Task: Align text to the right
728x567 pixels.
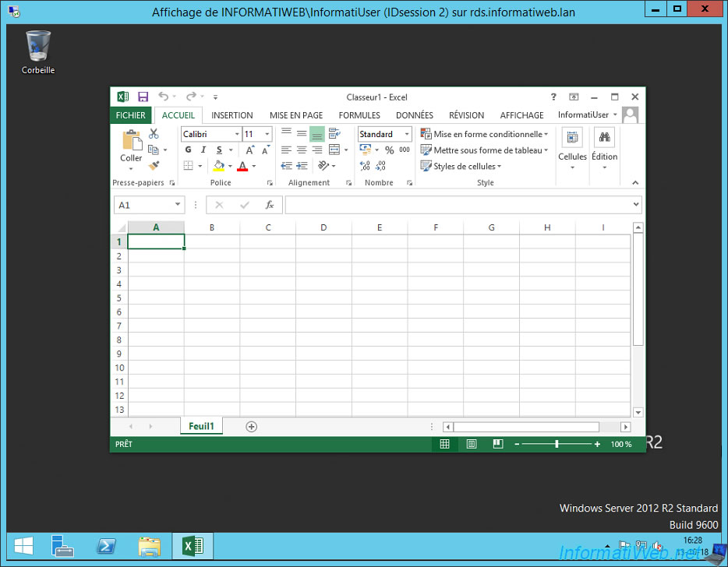Action: point(317,150)
